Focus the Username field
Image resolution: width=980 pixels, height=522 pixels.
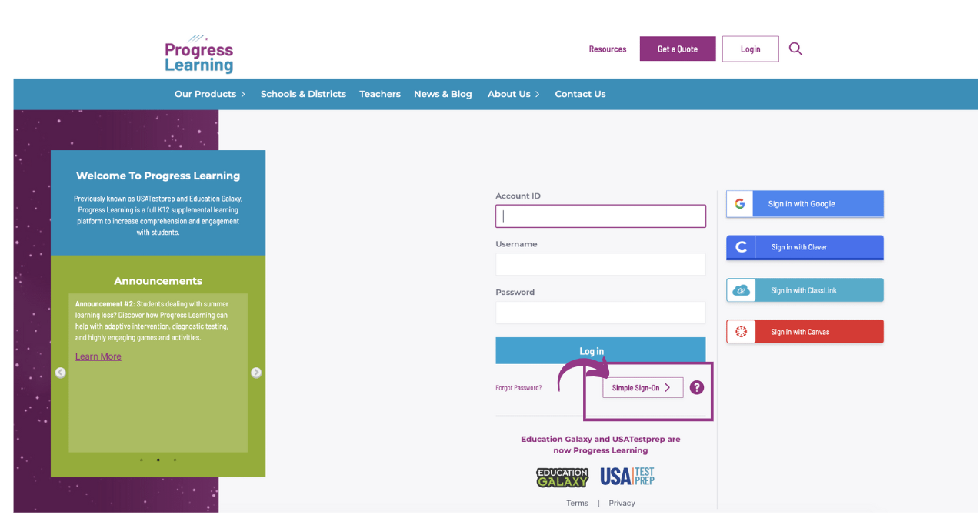[x=601, y=264]
